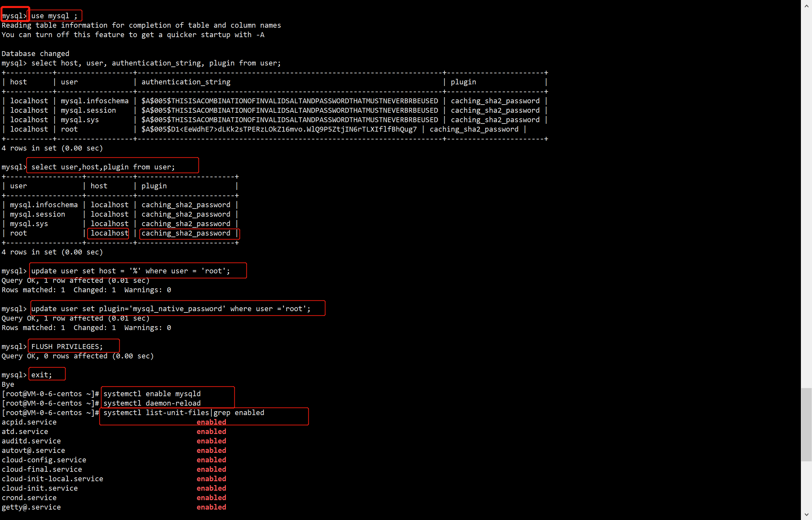Viewport: 812px width, 520px height.
Task: Click the 'systemctl enable mysqld' command
Action: (x=152, y=394)
